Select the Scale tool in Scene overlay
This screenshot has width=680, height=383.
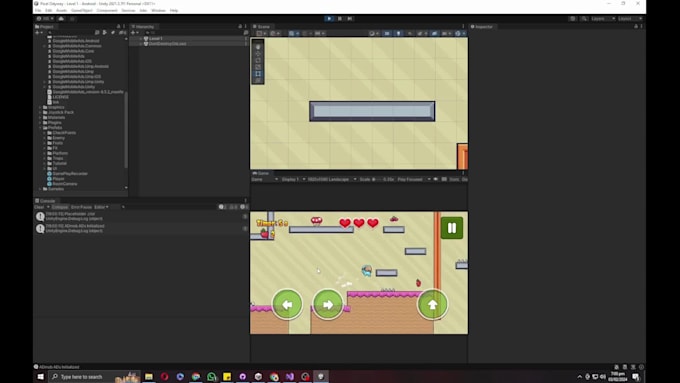click(x=258, y=67)
